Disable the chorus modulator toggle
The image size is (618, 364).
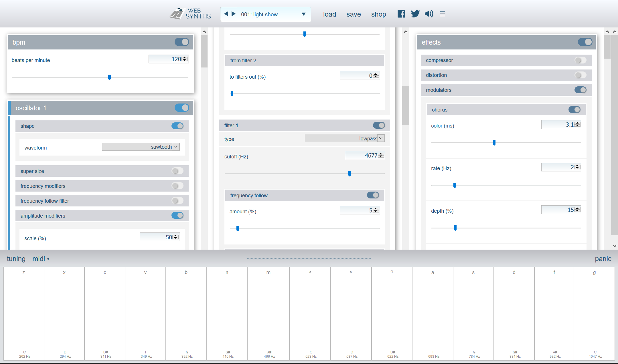(574, 110)
